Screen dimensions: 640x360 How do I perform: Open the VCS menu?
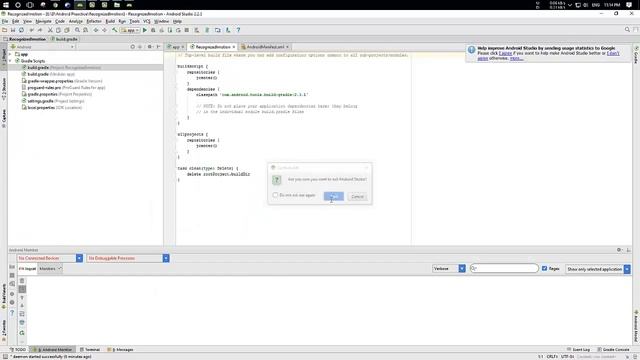tap(147, 21)
